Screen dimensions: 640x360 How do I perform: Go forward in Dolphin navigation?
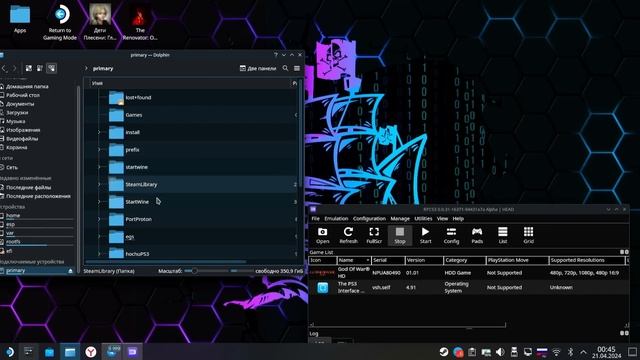point(14,69)
